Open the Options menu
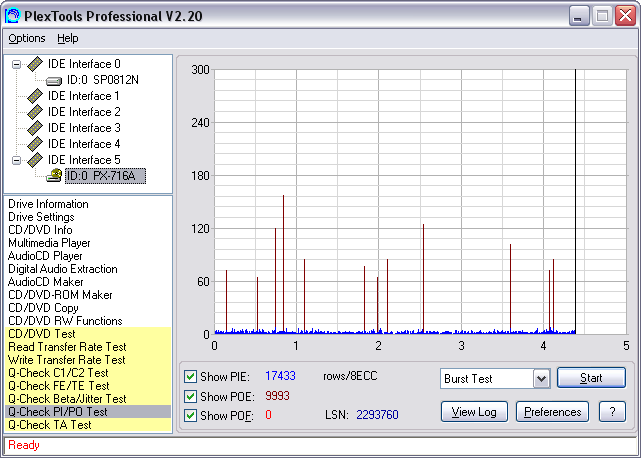The image size is (641, 458). [27, 38]
